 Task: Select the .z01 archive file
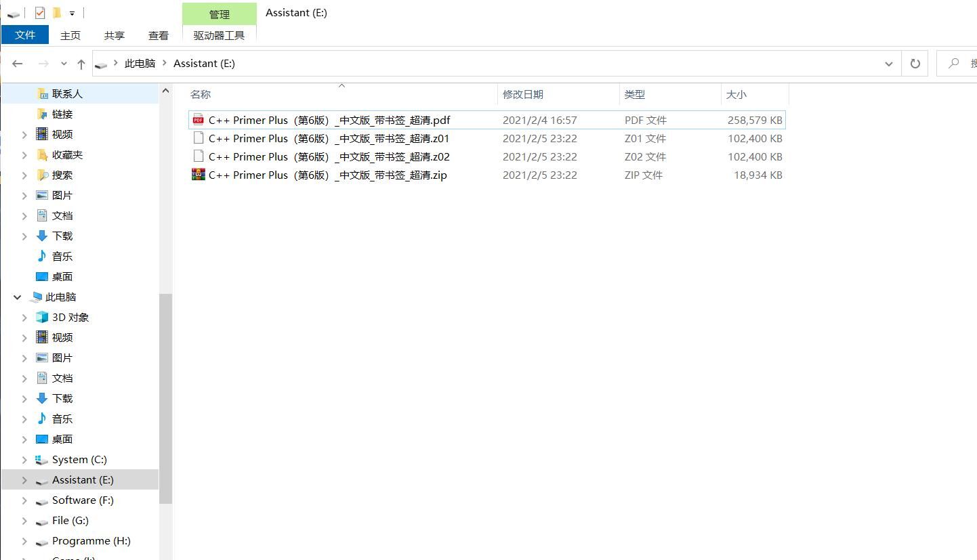click(x=329, y=138)
